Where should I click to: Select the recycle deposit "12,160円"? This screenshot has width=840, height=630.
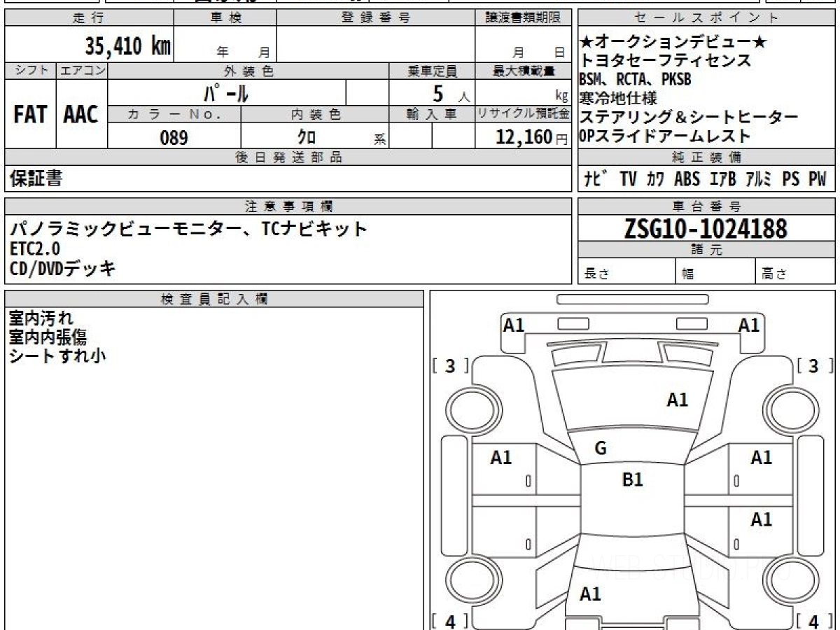coord(531,136)
